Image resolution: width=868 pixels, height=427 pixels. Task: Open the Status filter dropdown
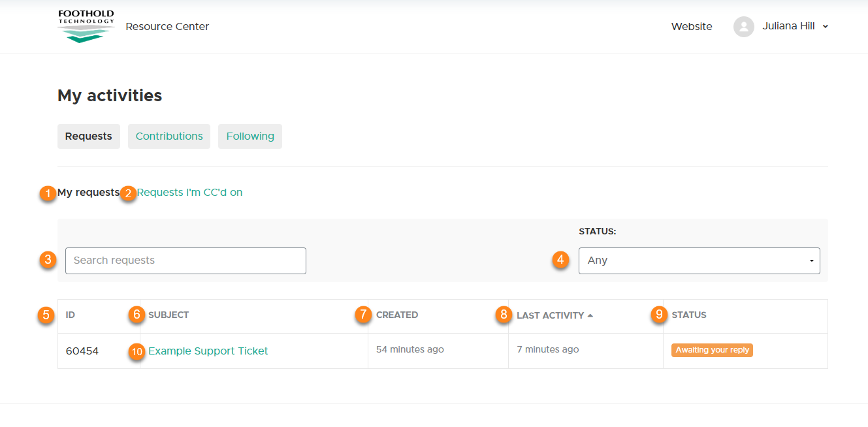coord(699,261)
